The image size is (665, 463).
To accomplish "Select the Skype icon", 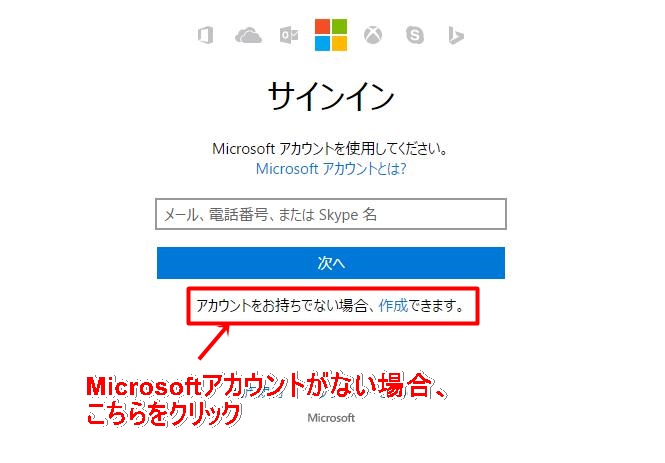I will (x=415, y=35).
